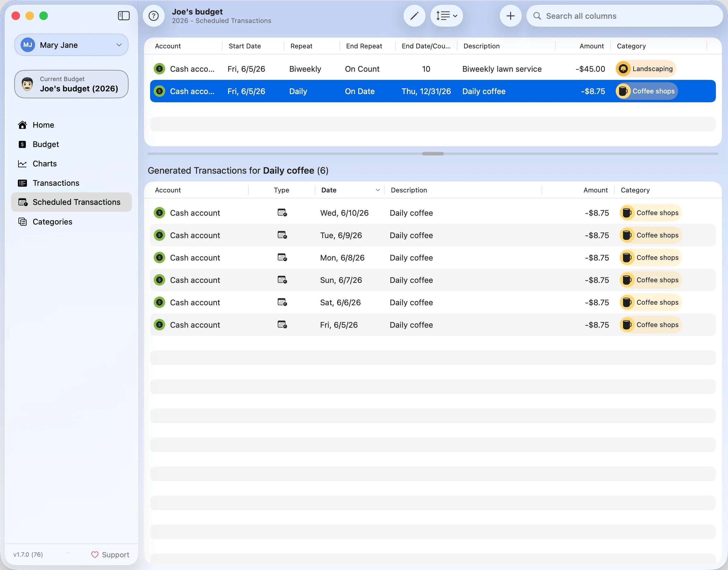This screenshot has height=570, width=728.
Task: Click the Charts line graph icon
Action: [22, 163]
